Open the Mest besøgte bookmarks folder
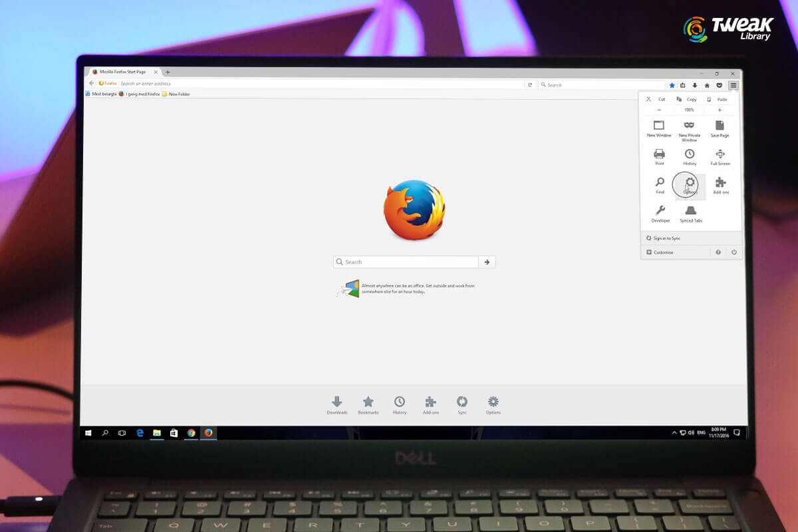 [x=104, y=94]
